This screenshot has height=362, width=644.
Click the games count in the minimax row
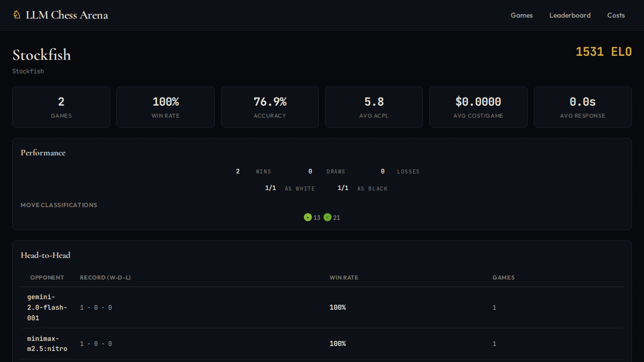click(494, 344)
